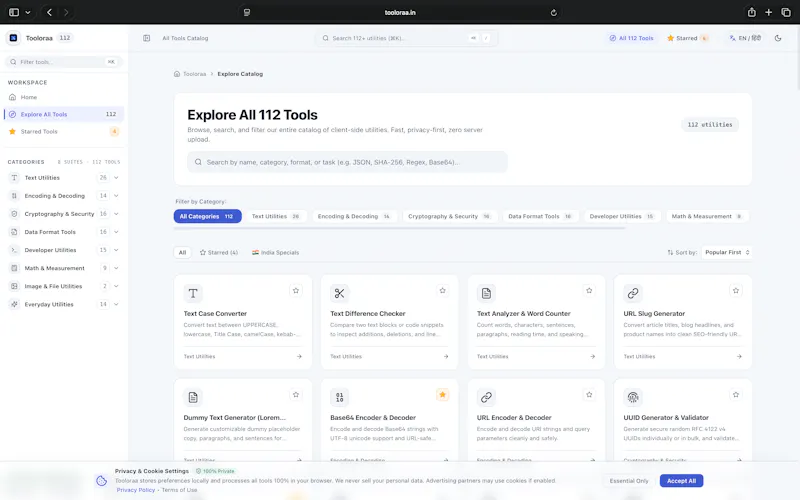The image size is (800, 500).
Task: Filter by Text Utilities category pill
Action: coord(276,216)
